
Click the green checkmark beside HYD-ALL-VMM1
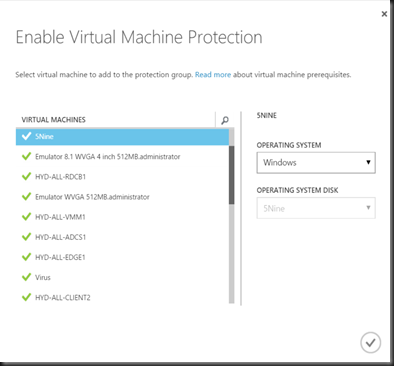point(26,217)
